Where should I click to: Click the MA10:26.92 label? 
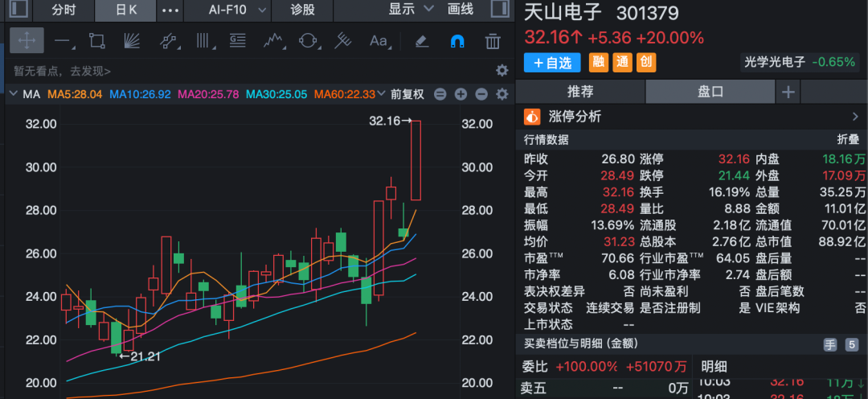[140, 94]
